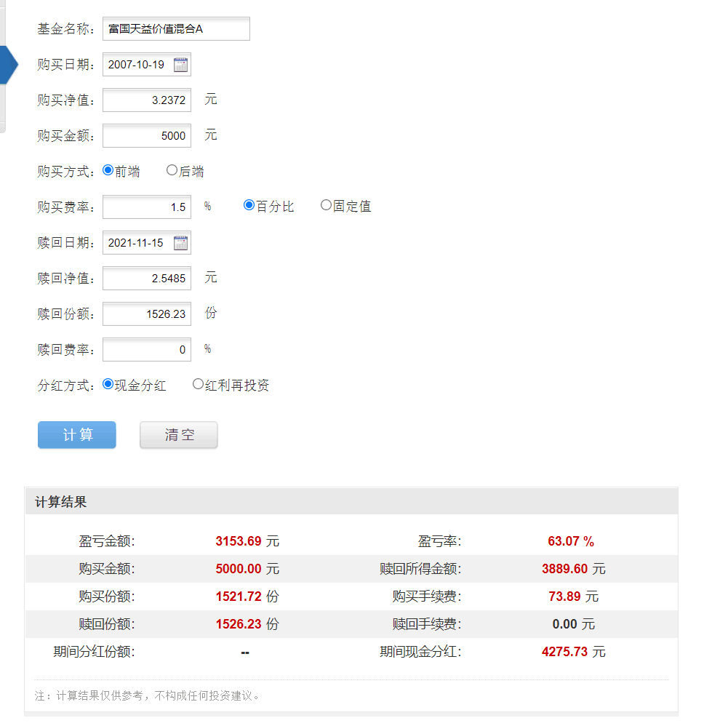This screenshot has width=728, height=726.
Task: Select 红利再投资 dividend option
Action: click(198, 384)
